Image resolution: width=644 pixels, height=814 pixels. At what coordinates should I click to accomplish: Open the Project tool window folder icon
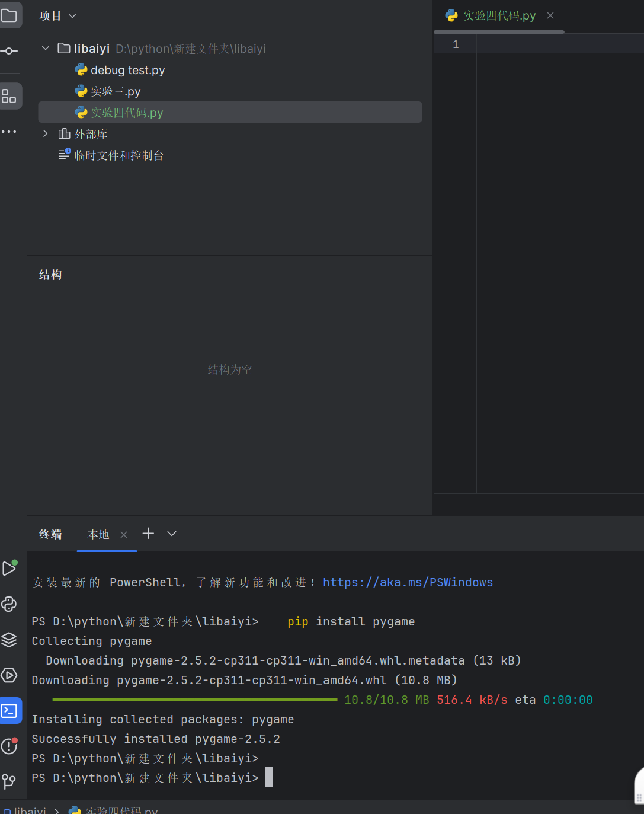tap(9, 15)
